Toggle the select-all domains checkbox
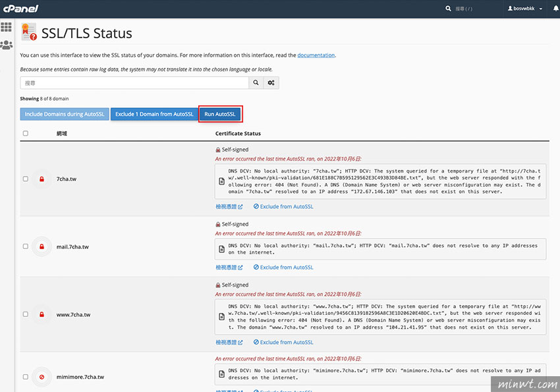Screen dimensions: 560x392 click(25, 133)
